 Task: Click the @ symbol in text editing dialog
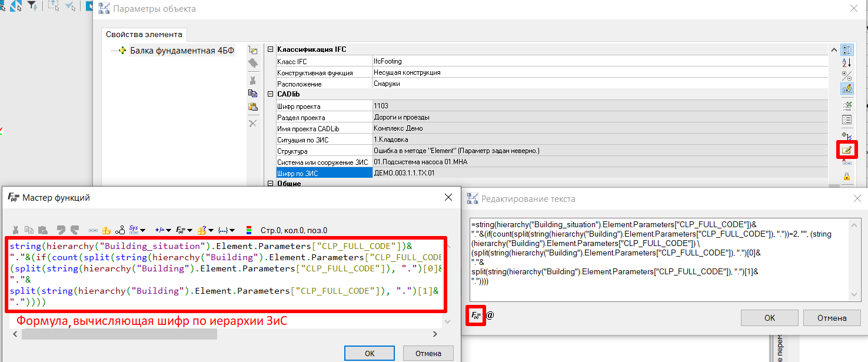pyautogui.click(x=490, y=315)
